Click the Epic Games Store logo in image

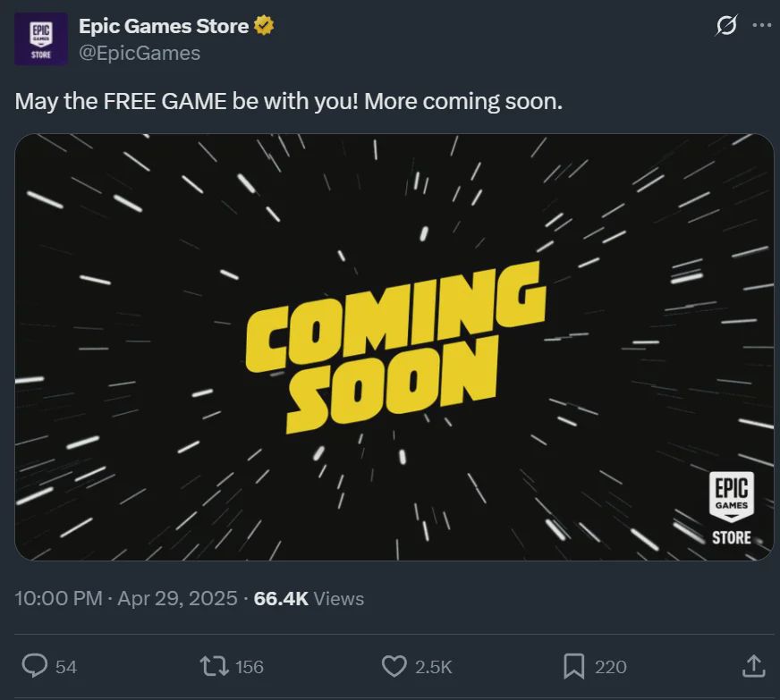[x=732, y=508]
